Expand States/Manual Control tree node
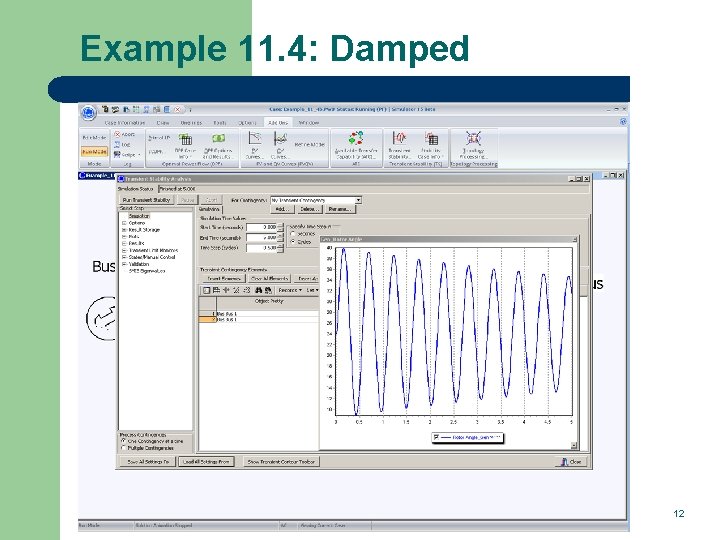The image size is (720, 540). tap(124, 257)
